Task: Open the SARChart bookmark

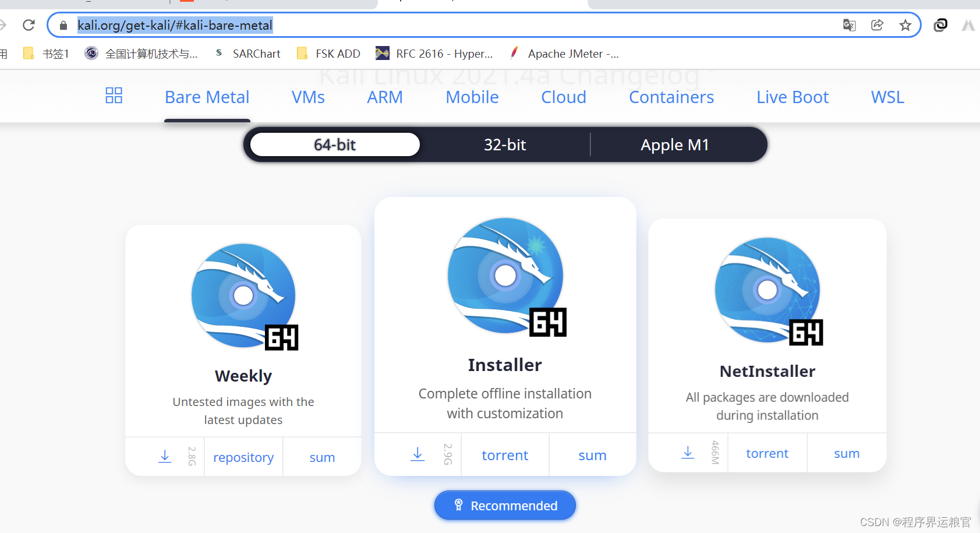Action: tap(247, 54)
